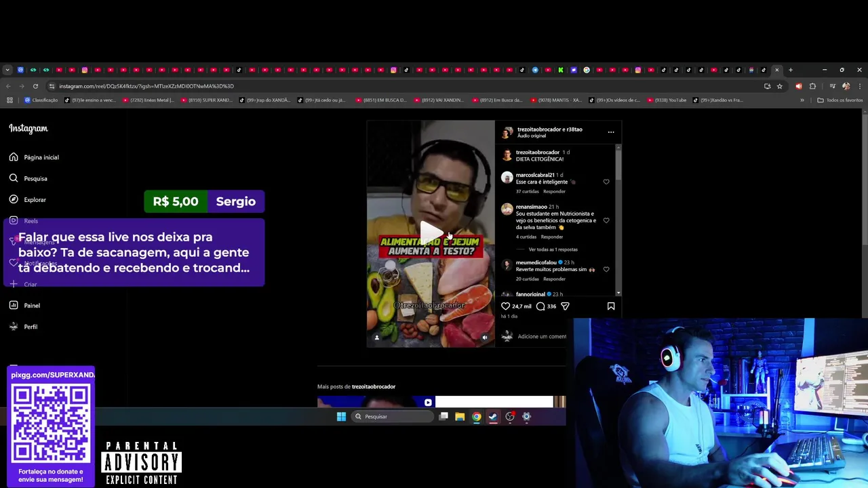
Task: Click the browser address bar URL
Action: tap(146, 86)
